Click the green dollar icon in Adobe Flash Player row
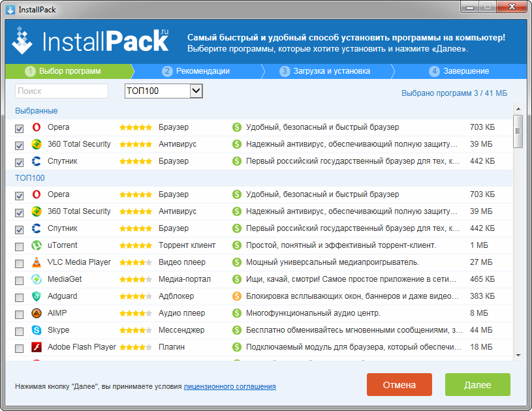 pos(237,347)
